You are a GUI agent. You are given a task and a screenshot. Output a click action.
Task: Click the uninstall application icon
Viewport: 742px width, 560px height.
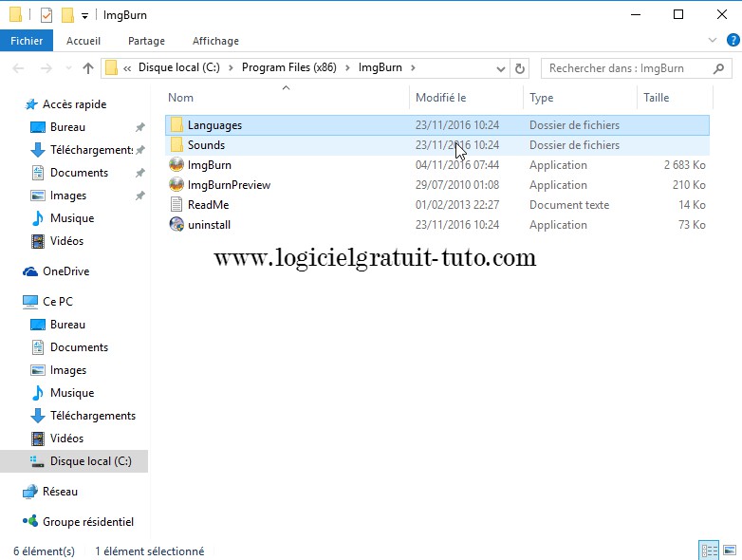[x=176, y=224]
